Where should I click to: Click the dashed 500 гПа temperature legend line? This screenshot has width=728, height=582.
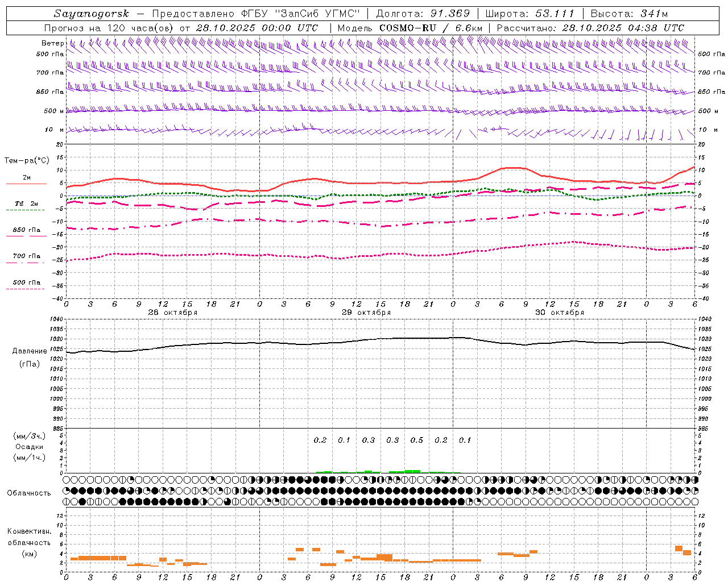(25, 289)
